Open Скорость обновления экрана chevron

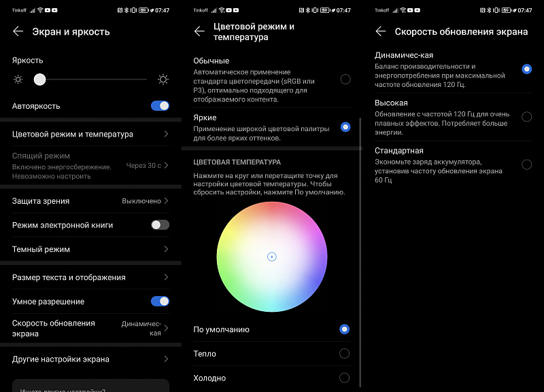[166, 328]
